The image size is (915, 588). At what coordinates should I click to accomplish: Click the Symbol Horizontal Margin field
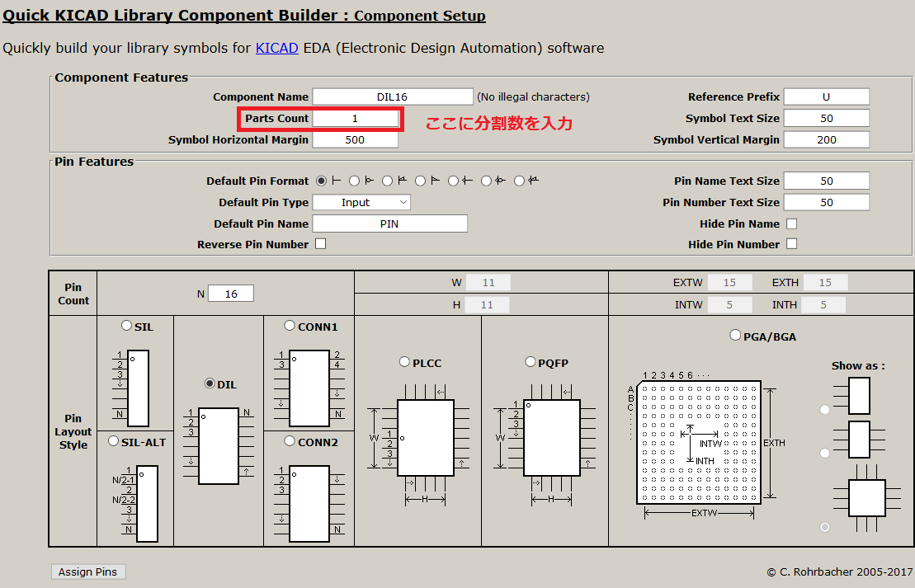click(356, 140)
